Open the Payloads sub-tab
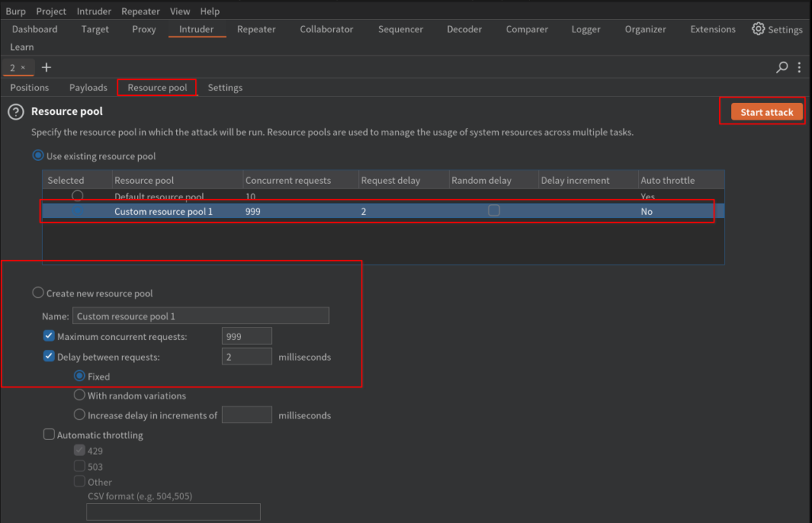Image resolution: width=812 pixels, height=523 pixels. tap(88, 87)
